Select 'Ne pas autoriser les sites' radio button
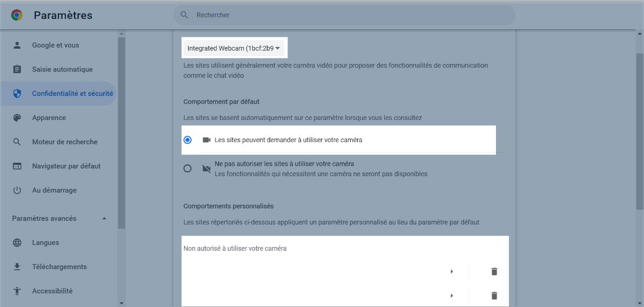644x307 pixels. (x=187, y=169)
